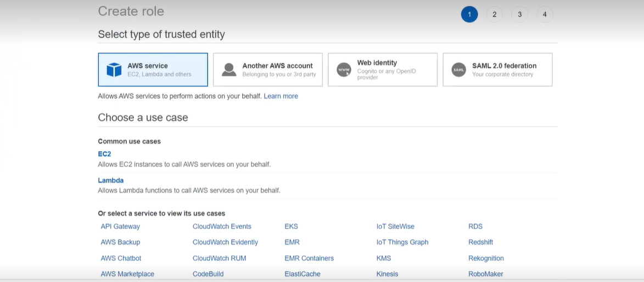Choose the AWS service trusted entity card
The image size is (644, 282).
pyautogui.click(x=153, y=69)
